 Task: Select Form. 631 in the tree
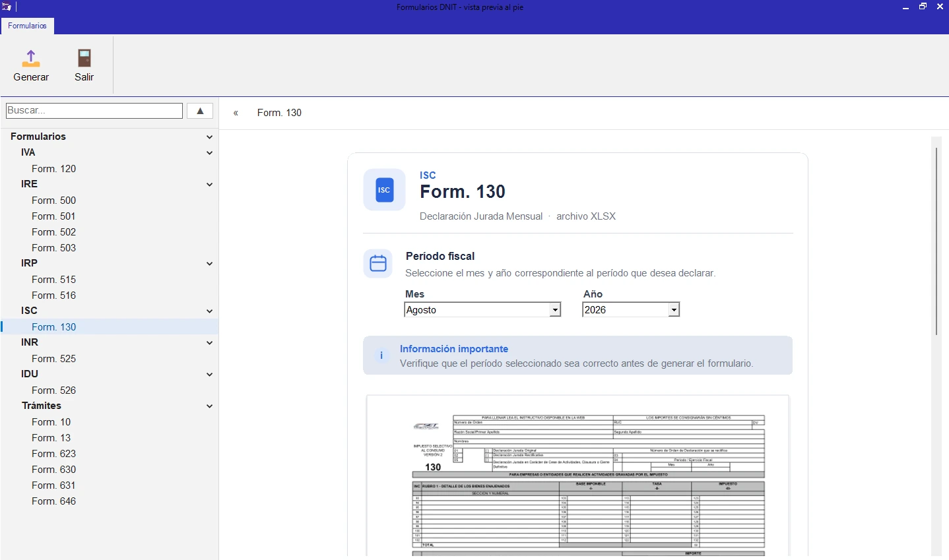tap(53, 485)
